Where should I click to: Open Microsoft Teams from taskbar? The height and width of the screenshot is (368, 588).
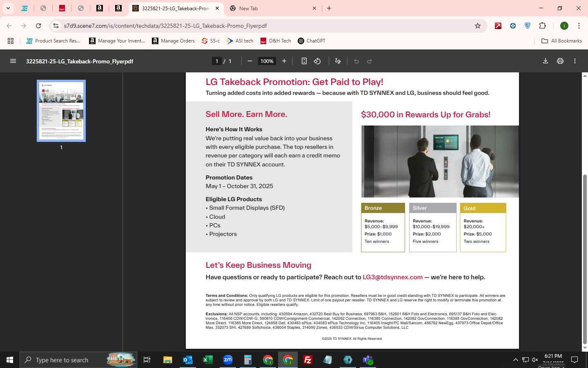(x=368, y=360)
